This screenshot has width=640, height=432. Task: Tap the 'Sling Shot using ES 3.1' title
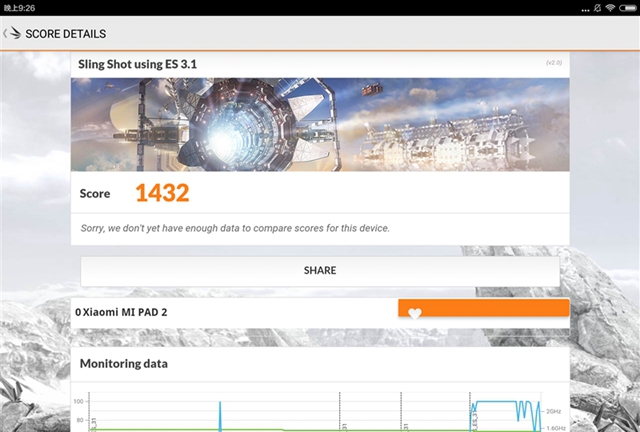click(138, 65)
